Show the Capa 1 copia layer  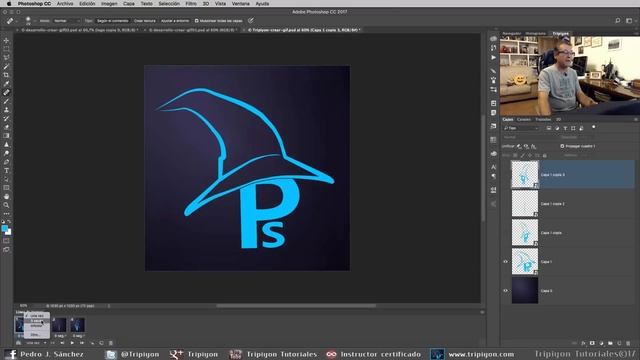point(505,233)
